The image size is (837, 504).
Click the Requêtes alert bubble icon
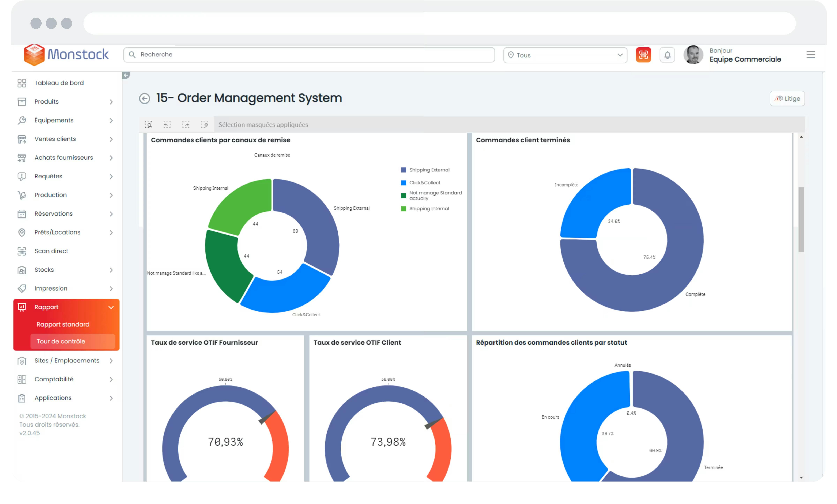(x=22, y=177)
